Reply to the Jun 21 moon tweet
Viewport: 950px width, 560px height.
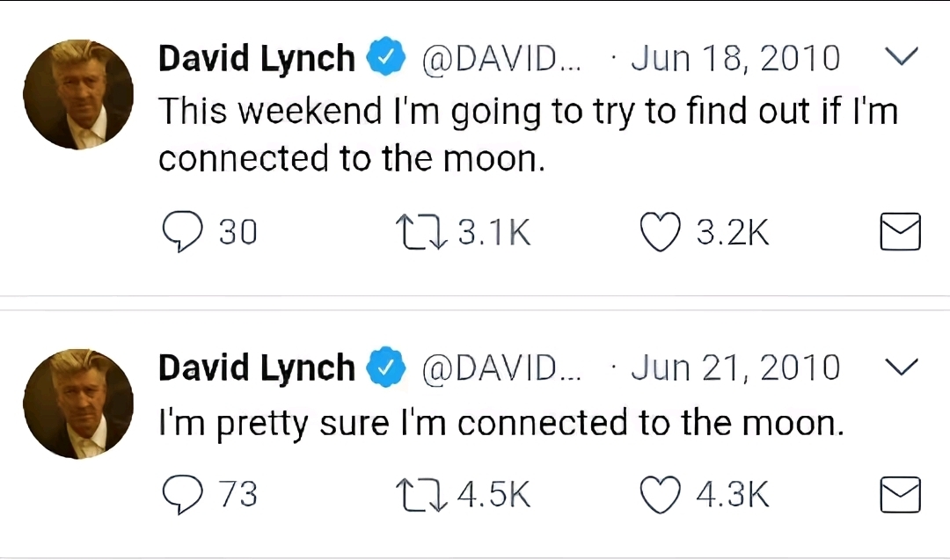click(x=183, y=495)
